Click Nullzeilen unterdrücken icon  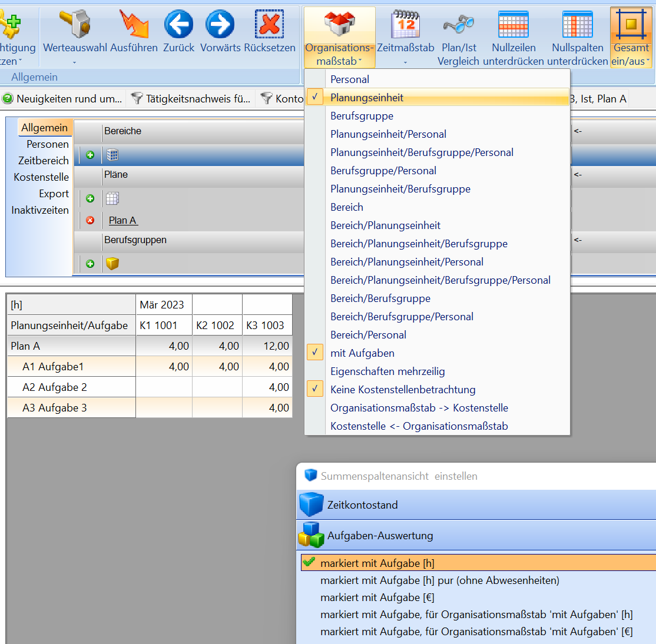(513, 25)
